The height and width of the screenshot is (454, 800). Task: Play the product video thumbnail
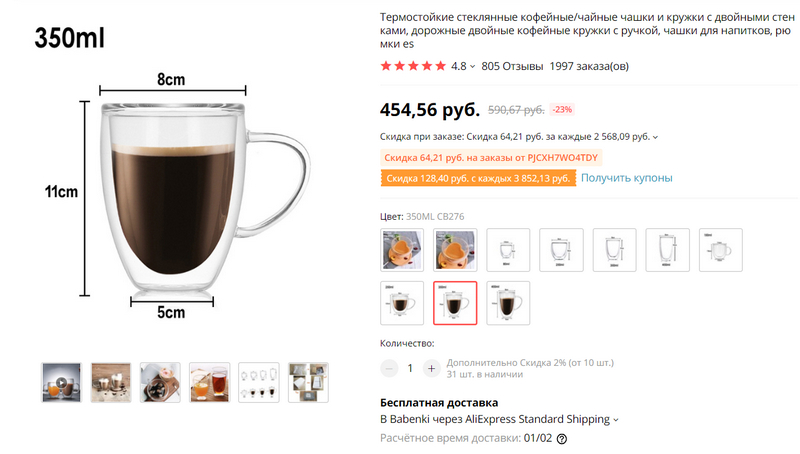point(61,383)
